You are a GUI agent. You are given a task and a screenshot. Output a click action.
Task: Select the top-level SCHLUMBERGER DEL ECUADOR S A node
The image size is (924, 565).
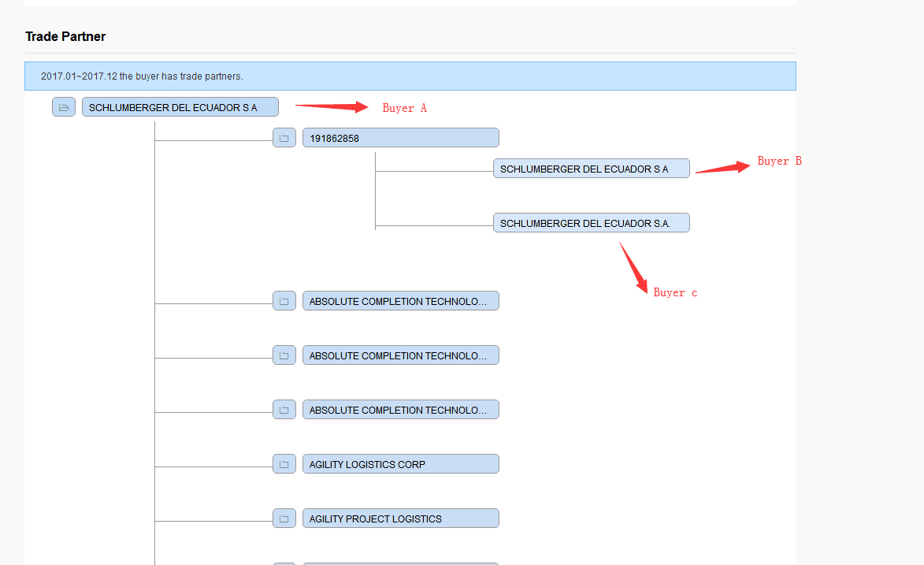coord(180,107)
